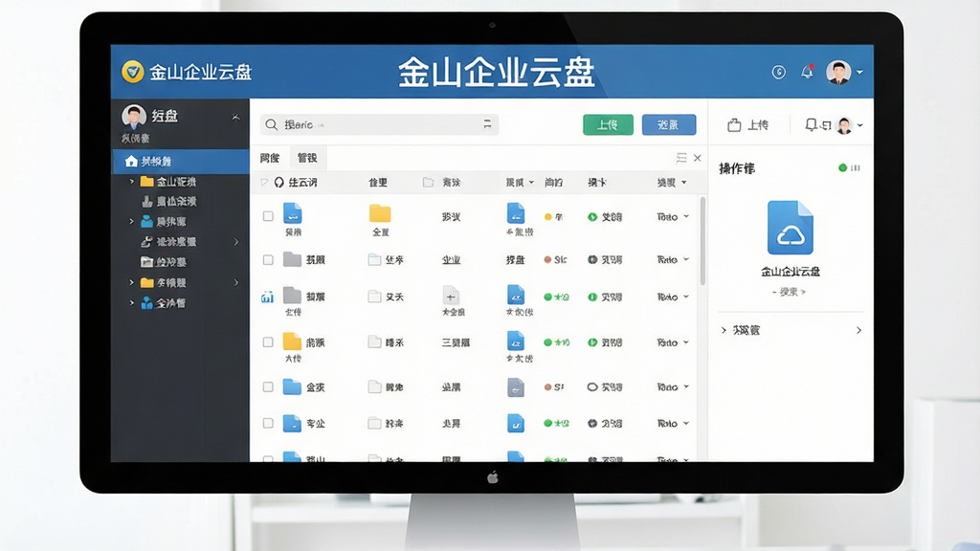This screenshot has height=551, width=980.
Task: Tick the checkbox of the second row gray folder
Action: [x=268, y=260]
